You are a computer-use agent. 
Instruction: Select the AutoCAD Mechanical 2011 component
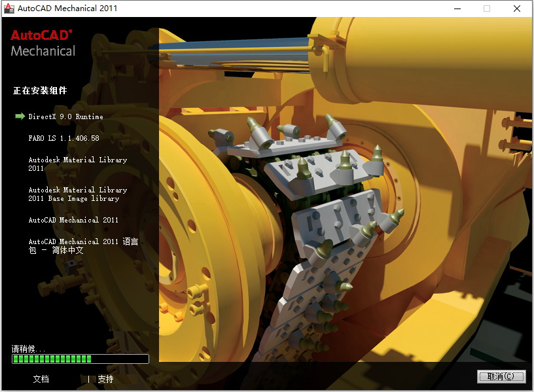coord(73,220)
